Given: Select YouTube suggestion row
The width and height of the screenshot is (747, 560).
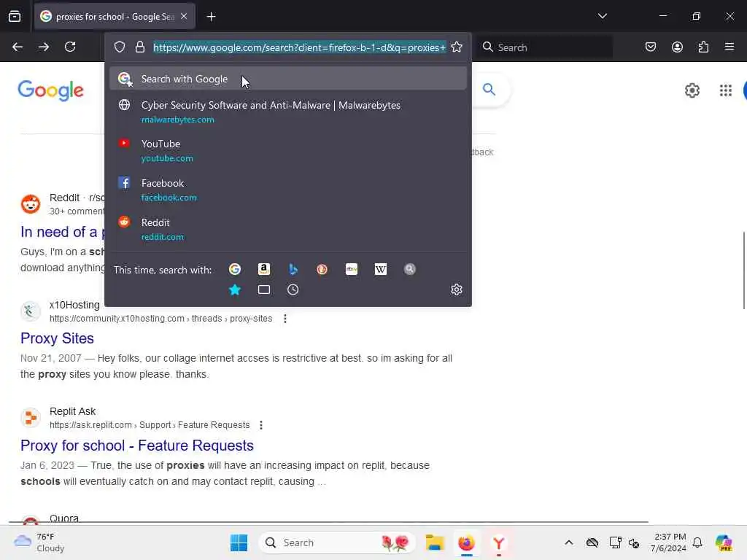Looking at the screenshot, I should (x=287, y=150).
